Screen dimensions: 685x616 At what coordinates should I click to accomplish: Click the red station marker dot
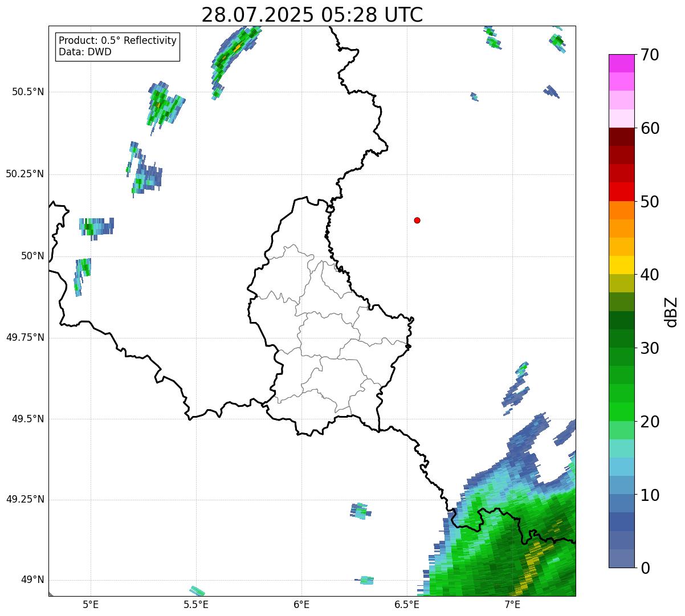pos(417,220)
